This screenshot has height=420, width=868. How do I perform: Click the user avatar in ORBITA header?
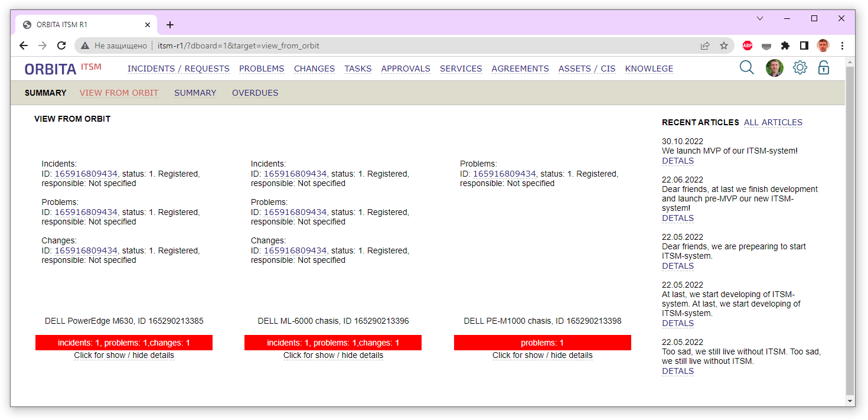coord(774,68)
